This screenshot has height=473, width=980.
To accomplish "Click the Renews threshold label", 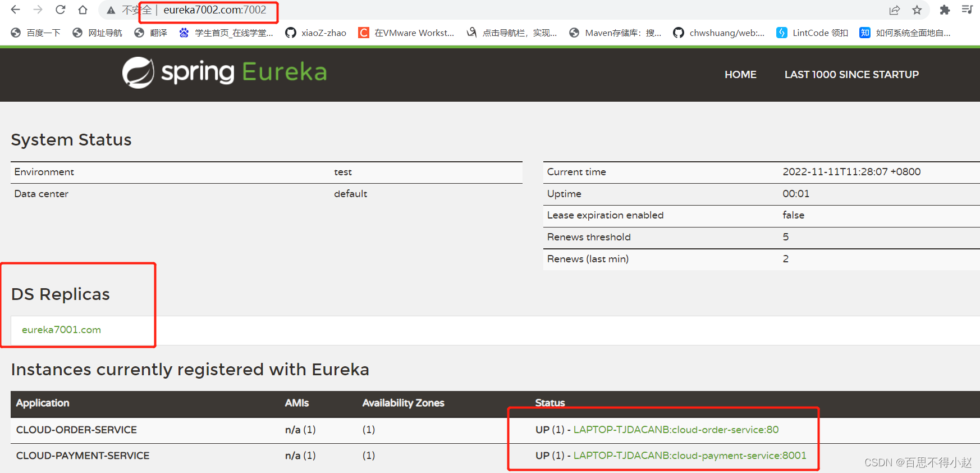I will pyautogui.click(x=589, y=237).
